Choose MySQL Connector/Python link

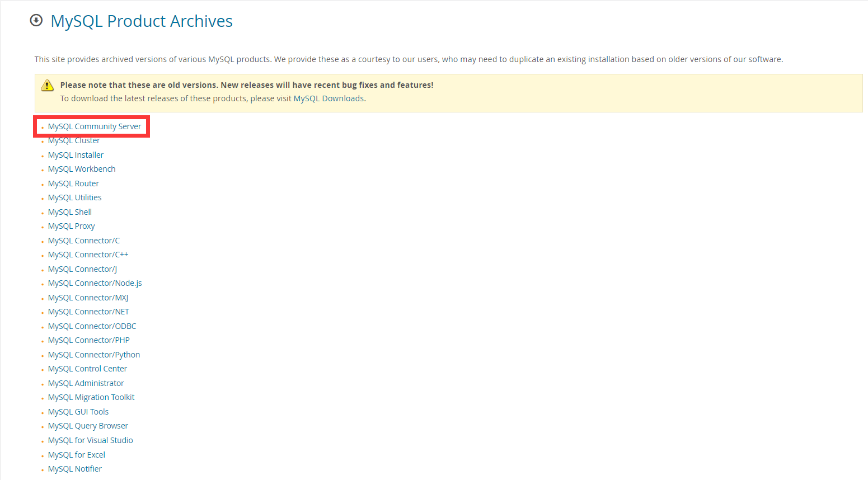click(x=94, y=355)
